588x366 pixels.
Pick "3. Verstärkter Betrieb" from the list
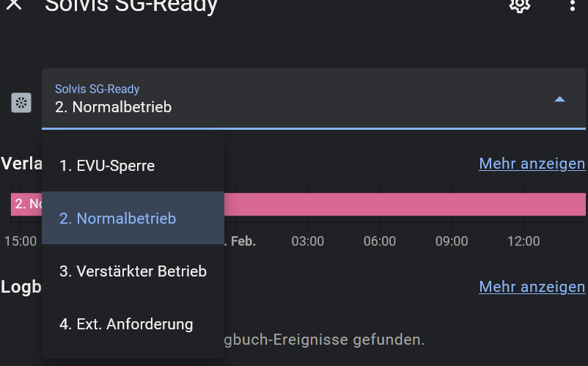coord(133,271)
